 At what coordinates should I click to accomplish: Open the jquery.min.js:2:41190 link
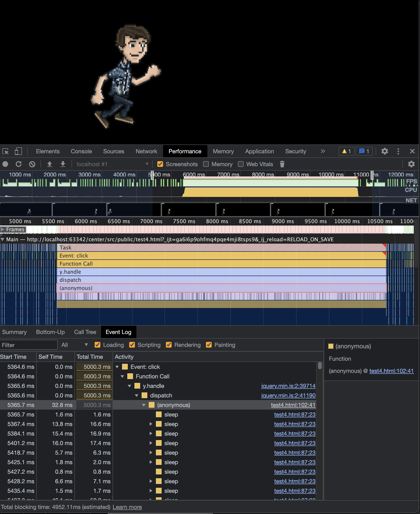288,396
